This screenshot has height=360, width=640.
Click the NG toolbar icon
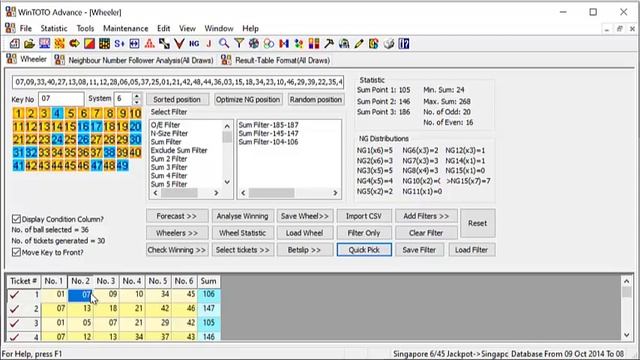coord(194,44)
